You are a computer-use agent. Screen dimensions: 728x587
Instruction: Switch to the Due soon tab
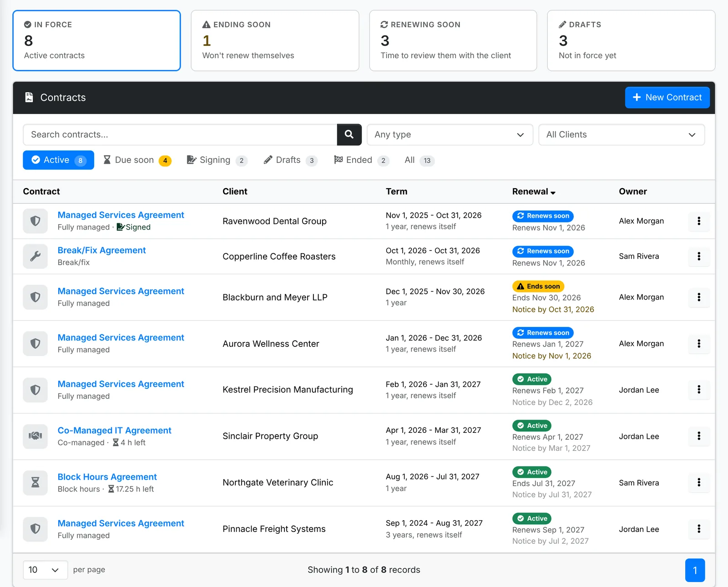click(137, 160)
